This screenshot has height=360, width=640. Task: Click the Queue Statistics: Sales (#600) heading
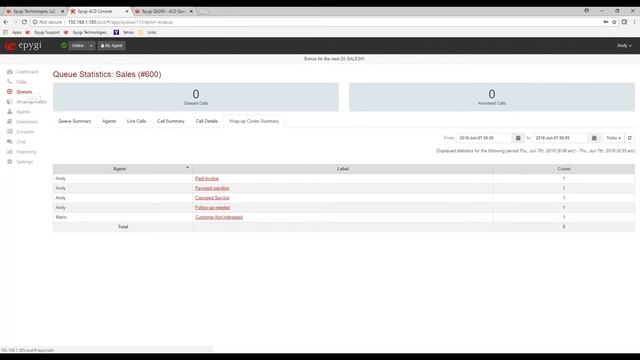pyautogui.click(x=107, y=74)
